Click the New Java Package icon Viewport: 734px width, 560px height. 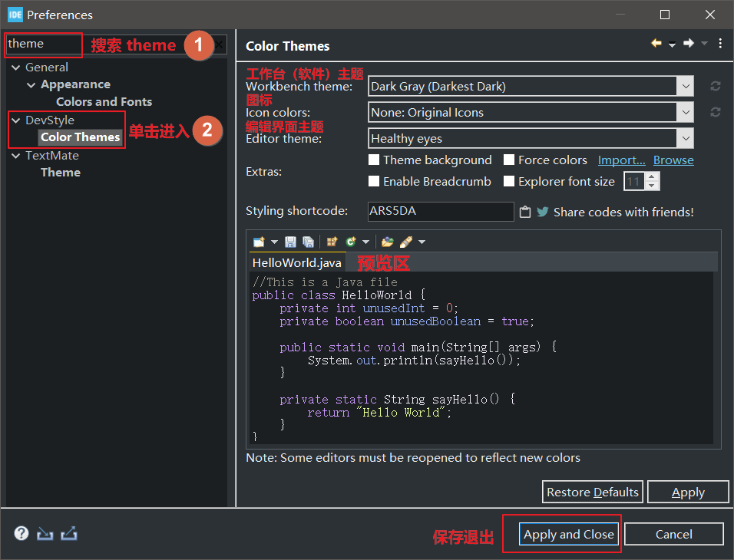332,242
